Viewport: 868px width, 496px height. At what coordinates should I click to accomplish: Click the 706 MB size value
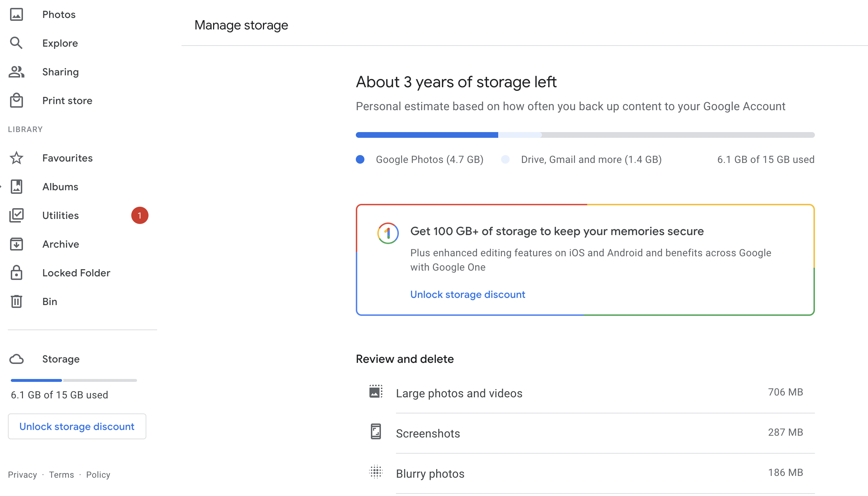pos(786,392)
